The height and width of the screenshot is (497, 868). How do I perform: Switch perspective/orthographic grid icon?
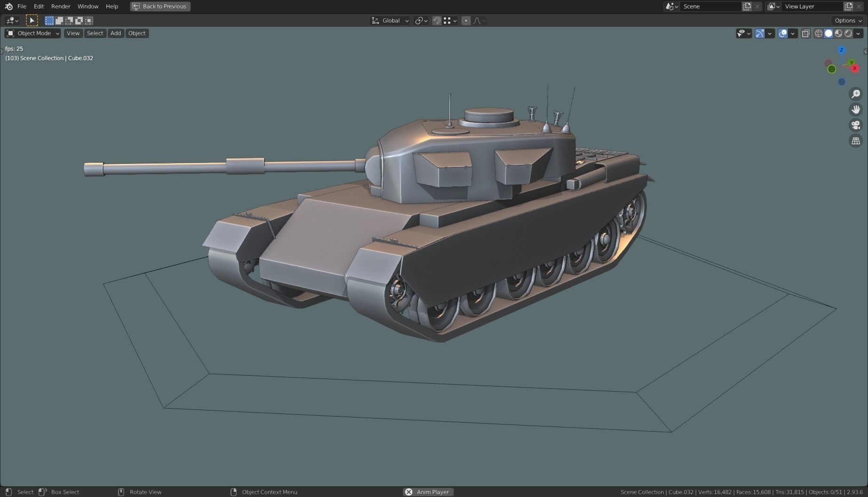point(856,141)
